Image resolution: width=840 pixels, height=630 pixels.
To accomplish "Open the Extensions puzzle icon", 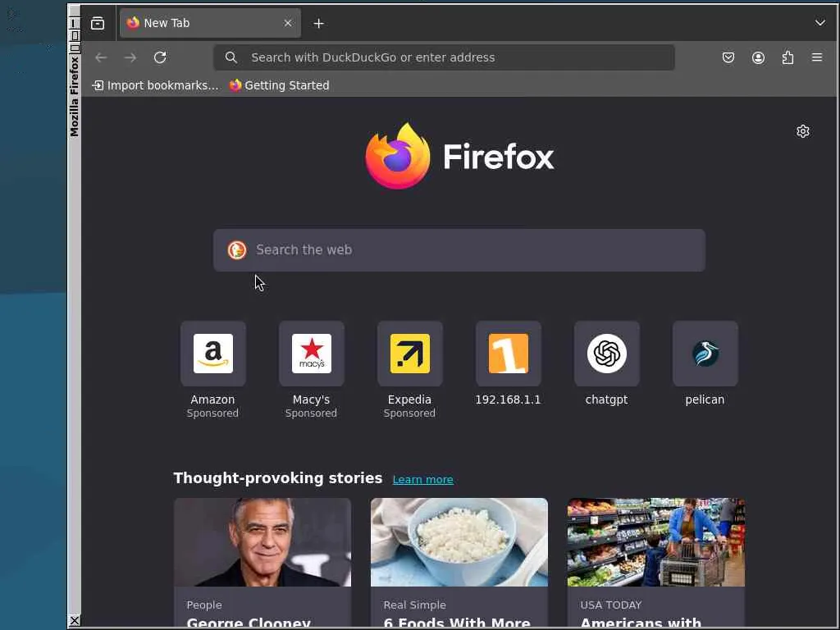I will pyautogui.click(x=787, y=57).
